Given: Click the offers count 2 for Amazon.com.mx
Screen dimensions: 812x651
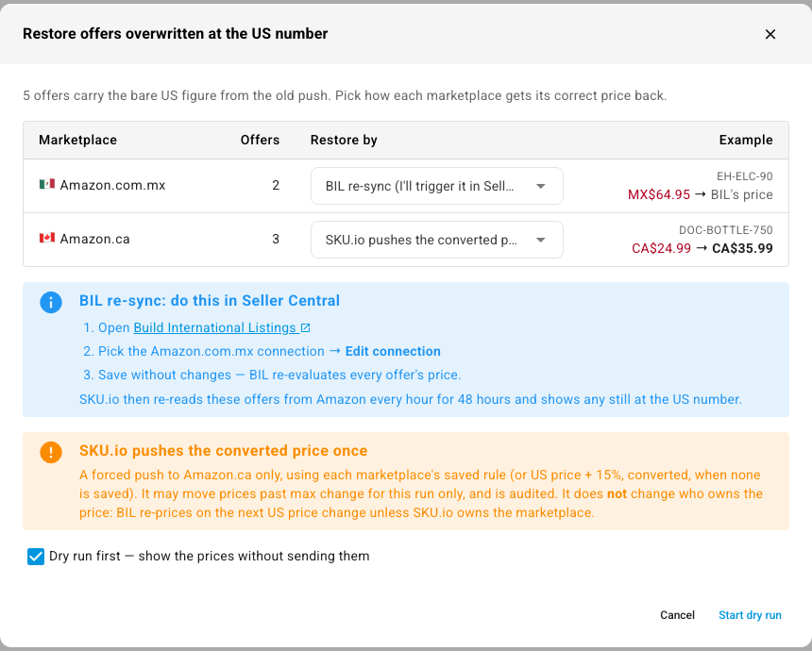Looking at the screenshot, I should click(276, 185).
